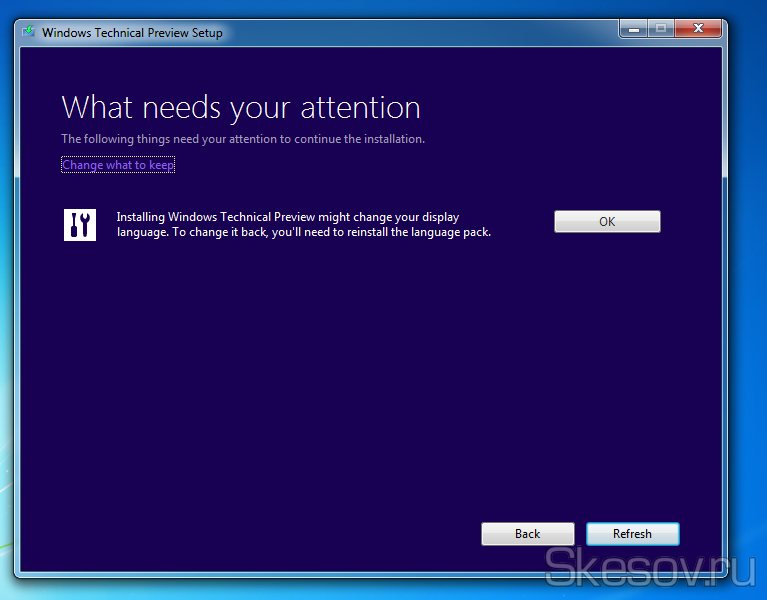Click the 'Installing Windows Technical Preview' message line
Viewport: 767px width, 600px height.
pos(287,217)
